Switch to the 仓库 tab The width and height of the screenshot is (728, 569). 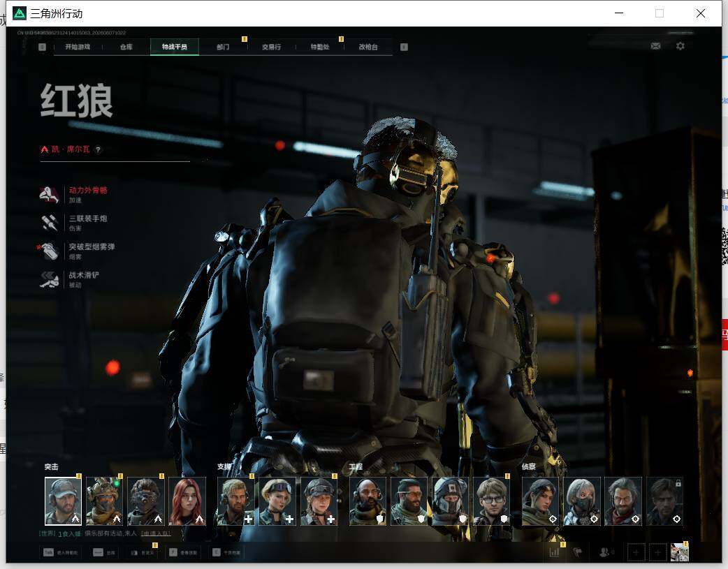pyautogui.click(x=126, y=47)
